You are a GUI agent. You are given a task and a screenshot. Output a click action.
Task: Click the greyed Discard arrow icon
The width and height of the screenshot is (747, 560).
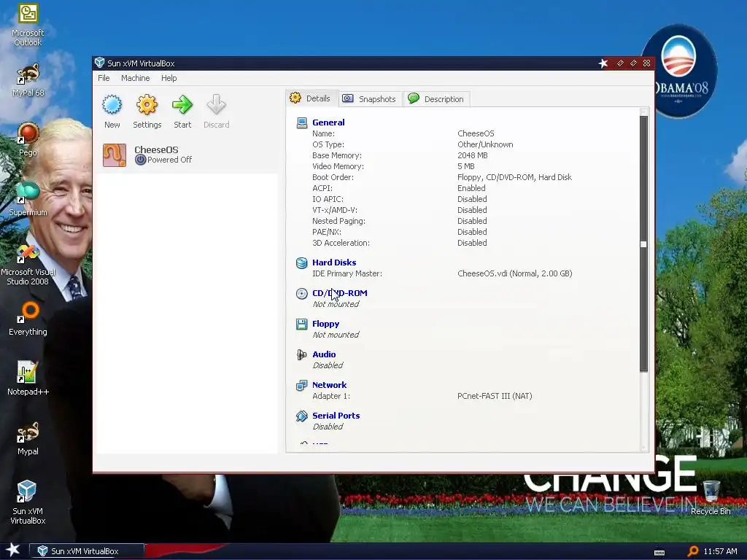[x=216, y=105]
